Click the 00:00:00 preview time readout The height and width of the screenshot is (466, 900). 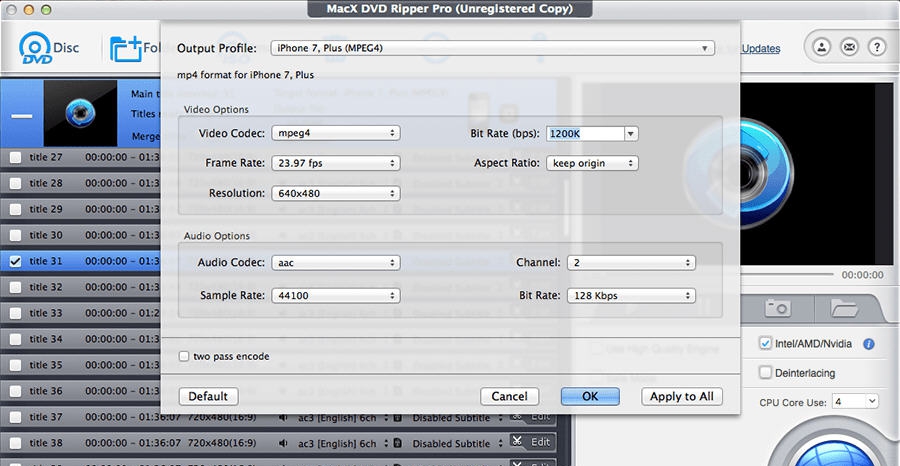coord(863,275)
